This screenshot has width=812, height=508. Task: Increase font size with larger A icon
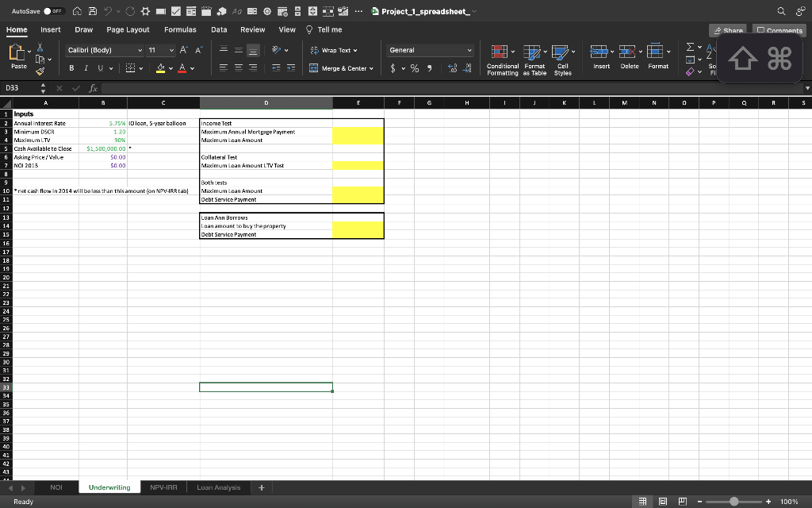[183, 50]
